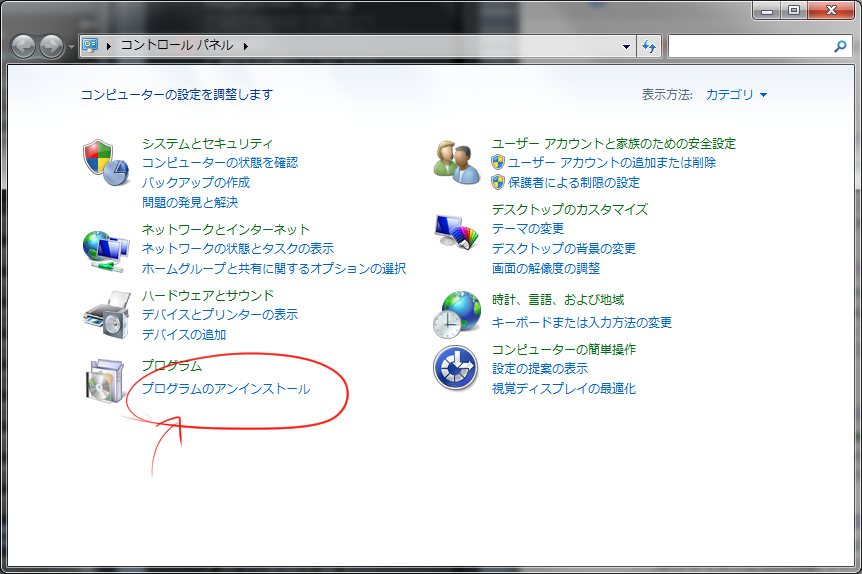The width and height of the screenshot is (862, 574).
Task: Click 設定の提案の表示 link
Action: pyautogui.click(x=540, y=368)
